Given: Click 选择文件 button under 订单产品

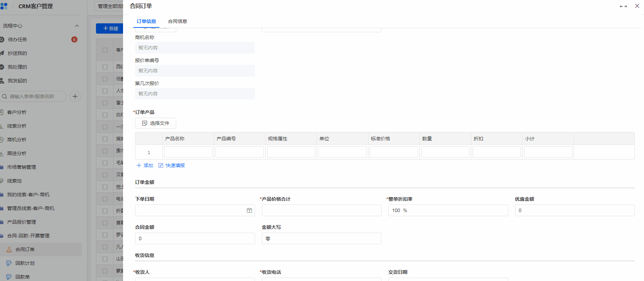Looking at the screenshot, I should pos(156,123).
